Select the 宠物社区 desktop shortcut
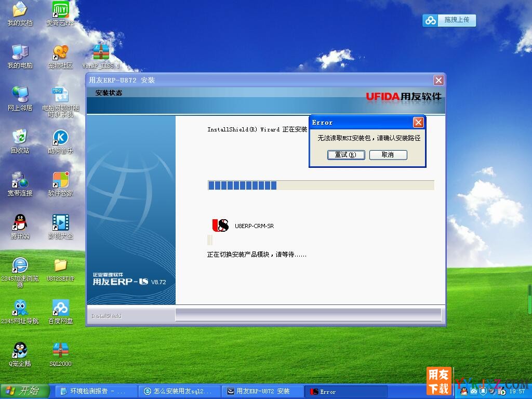 click(60, 57)
